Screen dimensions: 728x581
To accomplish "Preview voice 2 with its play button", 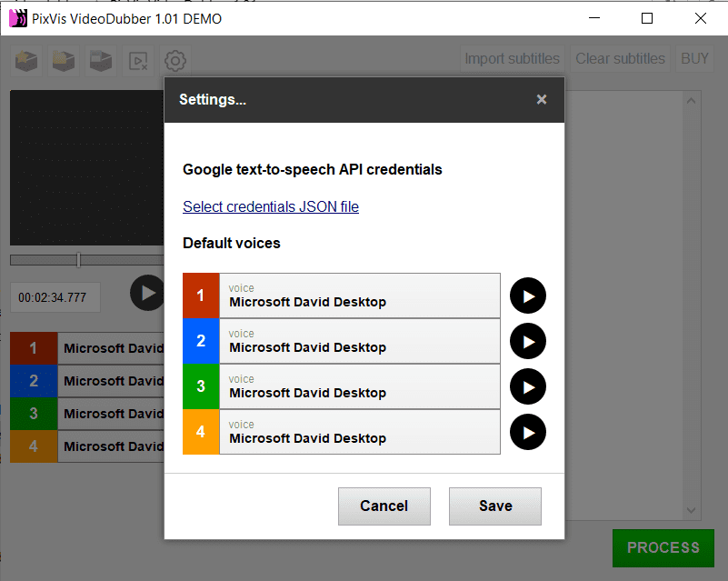I will (528, 341).
